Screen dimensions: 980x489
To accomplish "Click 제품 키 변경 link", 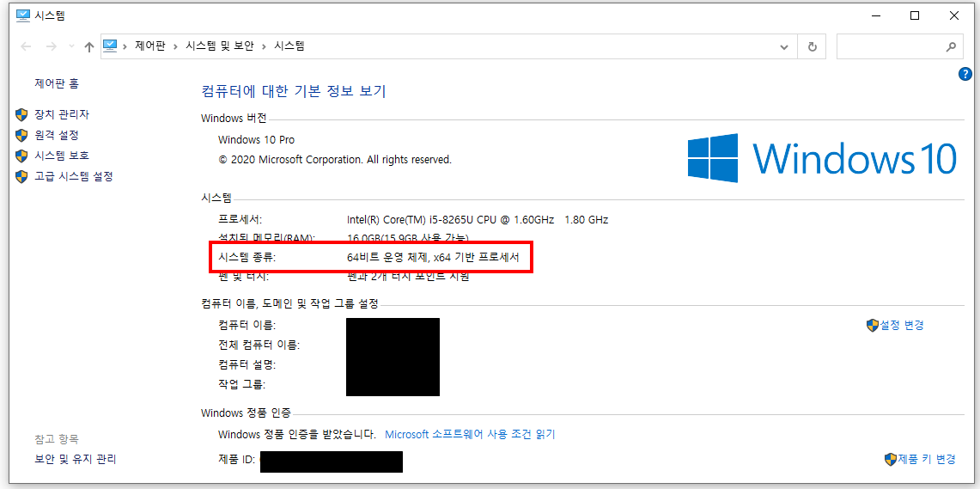I will [927, 459].
